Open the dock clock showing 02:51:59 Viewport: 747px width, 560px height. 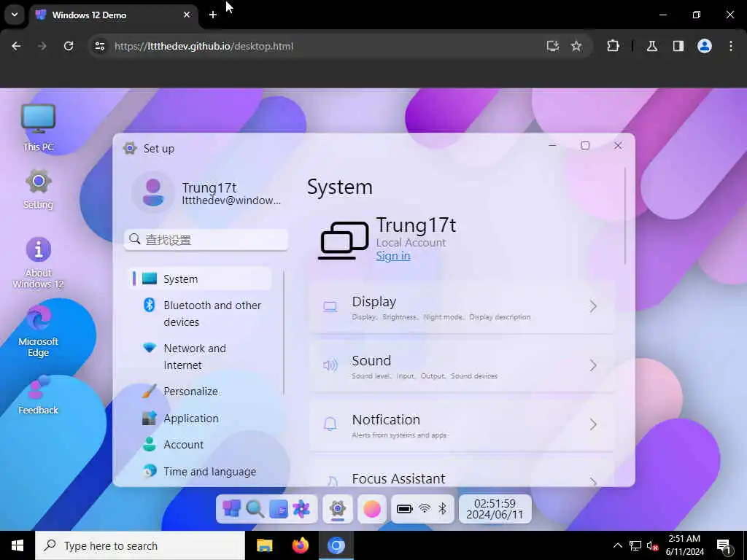coord(495,509)
